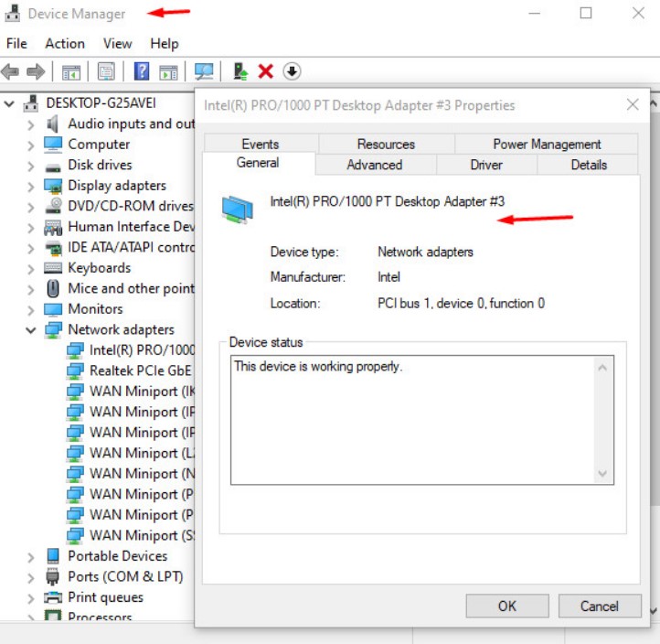660x644 pixels.
Task: Show/hide console tree toolbar icon
Action: pyautogui.click(x=70, y=71)
